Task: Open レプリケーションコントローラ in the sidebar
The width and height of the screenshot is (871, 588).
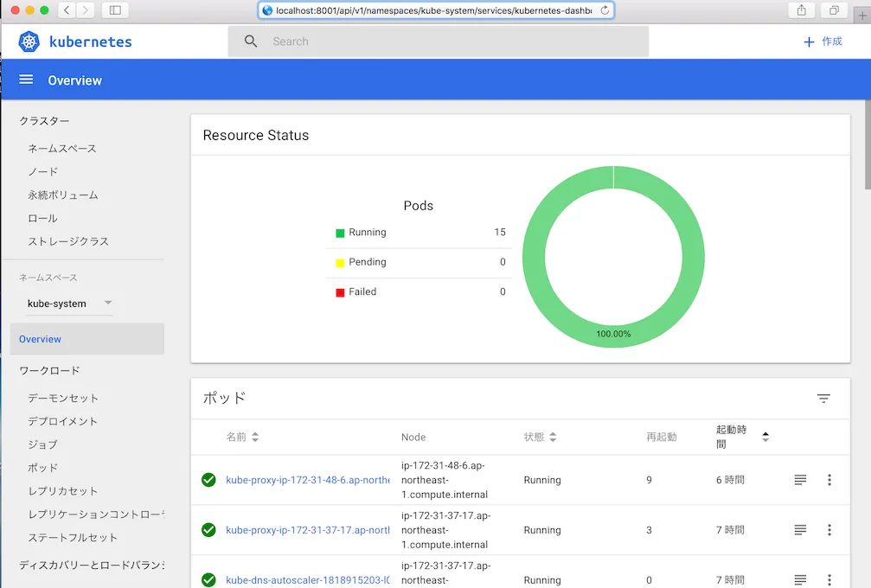Action: point(96,514)
